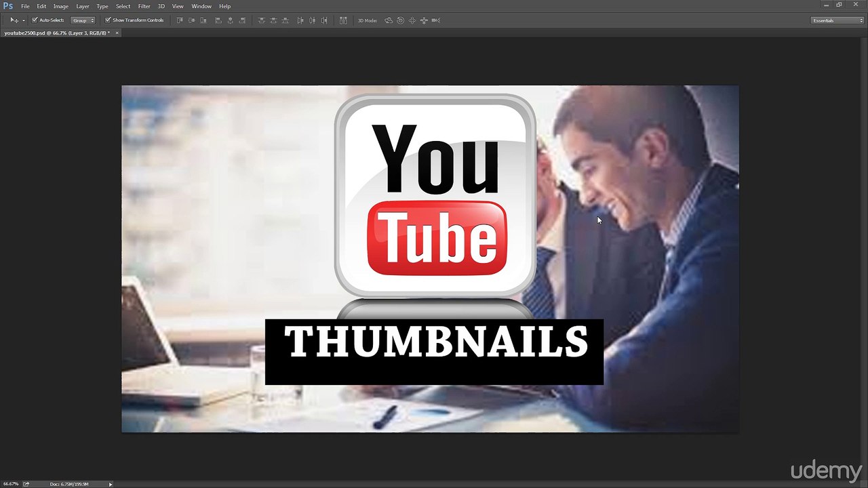Click the THUMBNAILS text on the canvas
The width and height of the screenshot is (868, 488).
(x=435, y=342)
